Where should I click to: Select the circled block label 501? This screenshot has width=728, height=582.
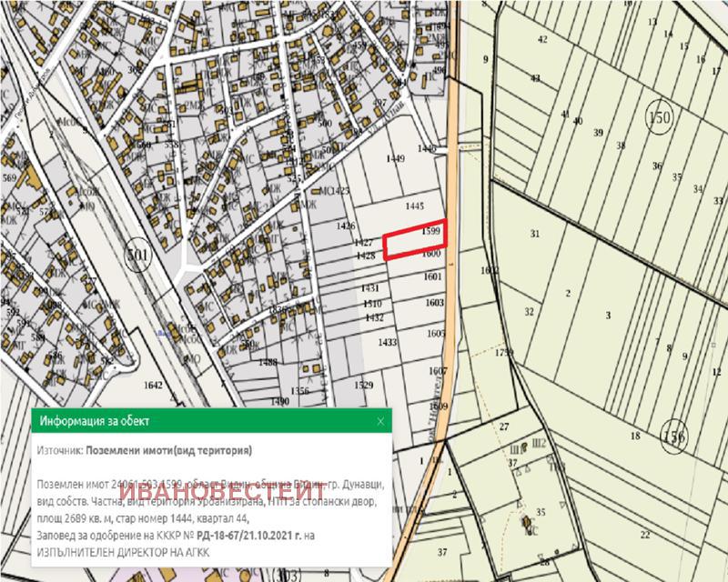[137, 255]
